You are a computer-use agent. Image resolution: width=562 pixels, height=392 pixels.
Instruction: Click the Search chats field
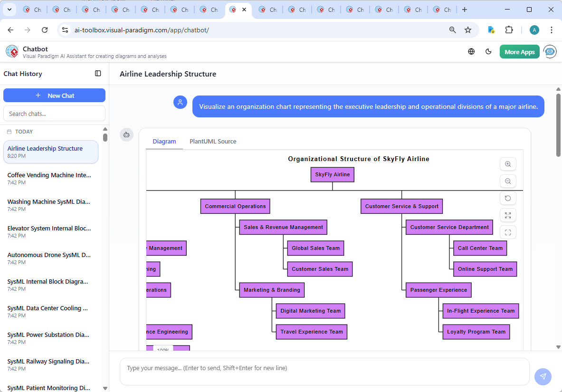point(54,113)
